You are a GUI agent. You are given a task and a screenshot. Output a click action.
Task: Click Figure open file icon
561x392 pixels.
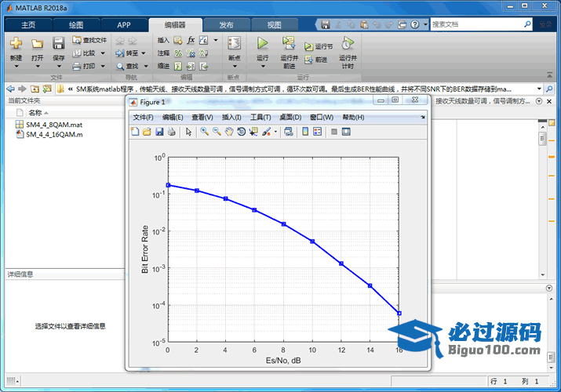coord(147,132)
